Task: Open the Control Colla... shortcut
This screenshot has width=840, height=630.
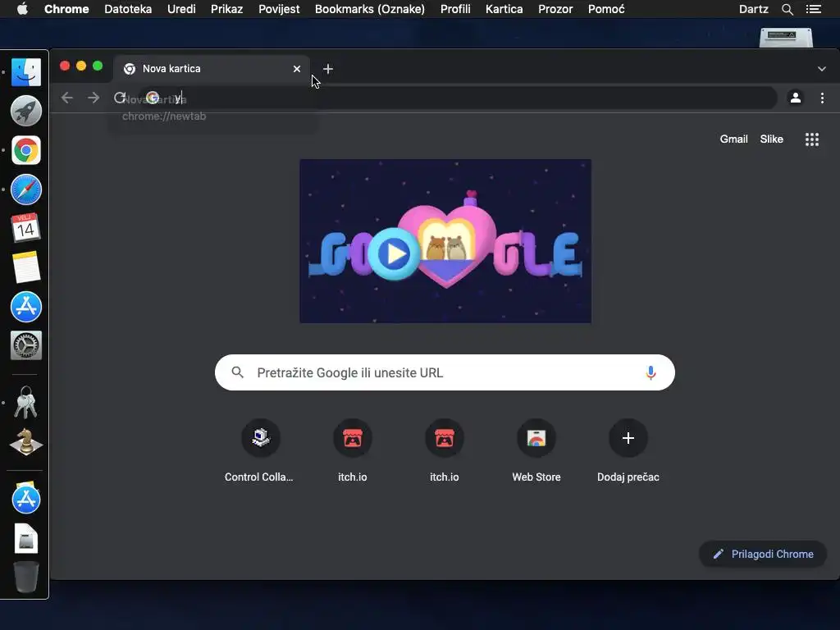Action: click(260, 451)
